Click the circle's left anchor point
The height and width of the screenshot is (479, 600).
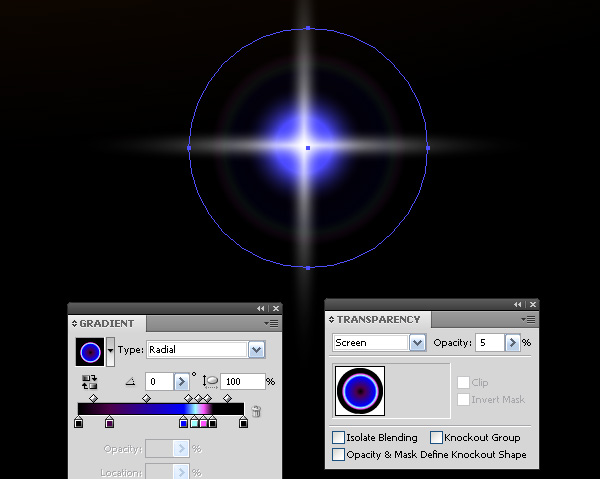189,148
